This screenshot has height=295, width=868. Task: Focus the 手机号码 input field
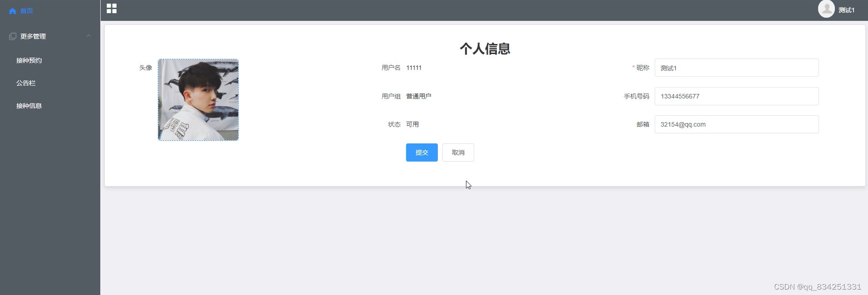[736, 96]
